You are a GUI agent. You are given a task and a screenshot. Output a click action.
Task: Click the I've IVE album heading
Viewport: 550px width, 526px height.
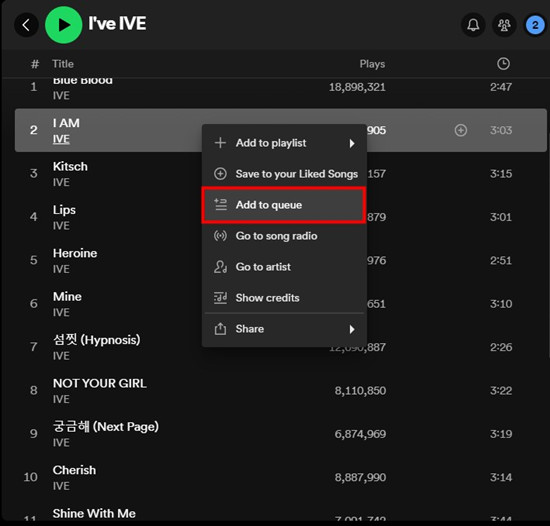click(117, 24)
